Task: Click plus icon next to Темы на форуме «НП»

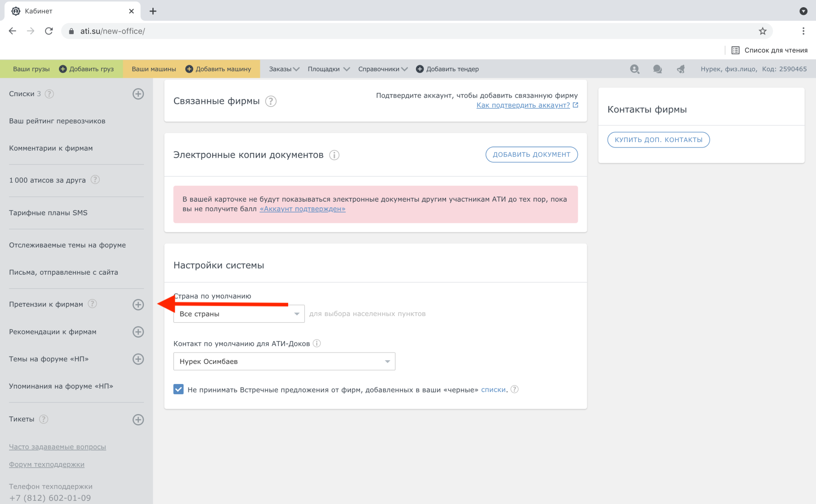Action: tap(138, 359)
